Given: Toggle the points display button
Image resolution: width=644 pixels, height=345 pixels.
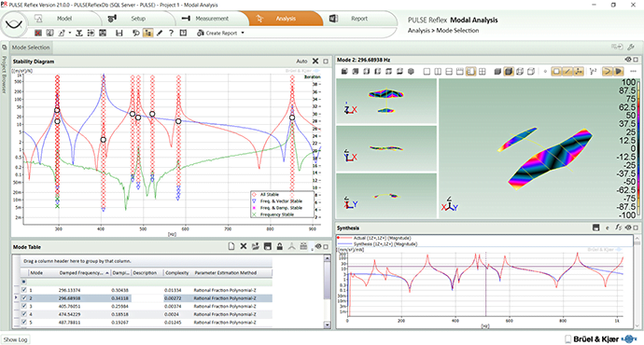Looking at the screenshot, I should pos(579,72).
